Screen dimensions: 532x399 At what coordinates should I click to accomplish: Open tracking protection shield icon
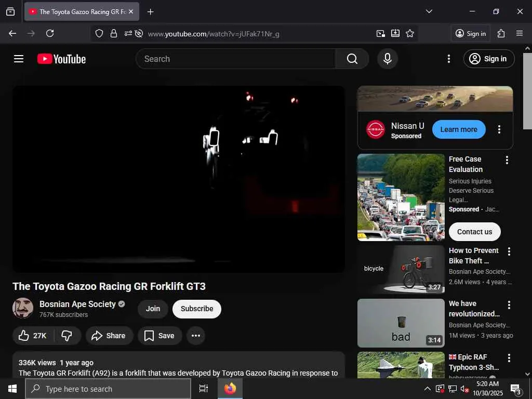(99, 34)
